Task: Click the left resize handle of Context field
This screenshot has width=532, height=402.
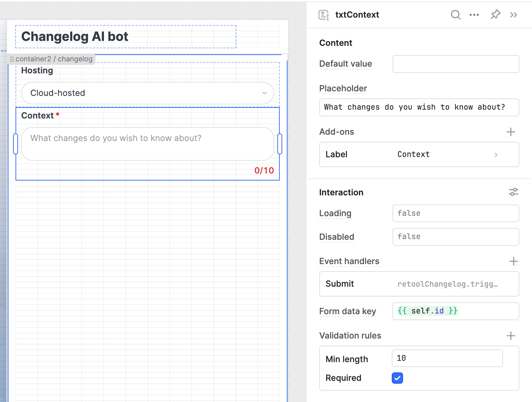Action: tap(16, 144)
